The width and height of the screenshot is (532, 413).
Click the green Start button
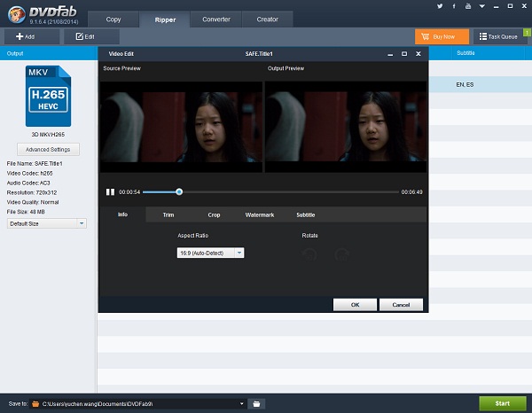pyautogui.click(x=502, y=403)
